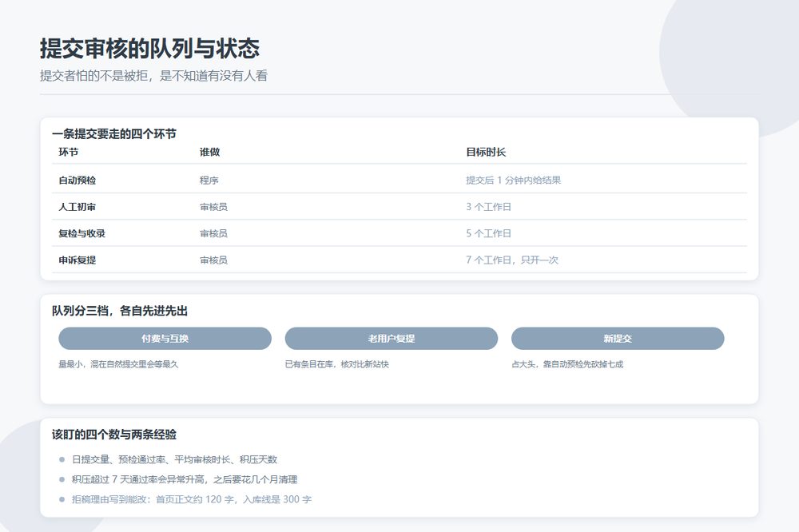
Task: Click the bullet starting 积压超过 7 天
Action: pos(185,479)
